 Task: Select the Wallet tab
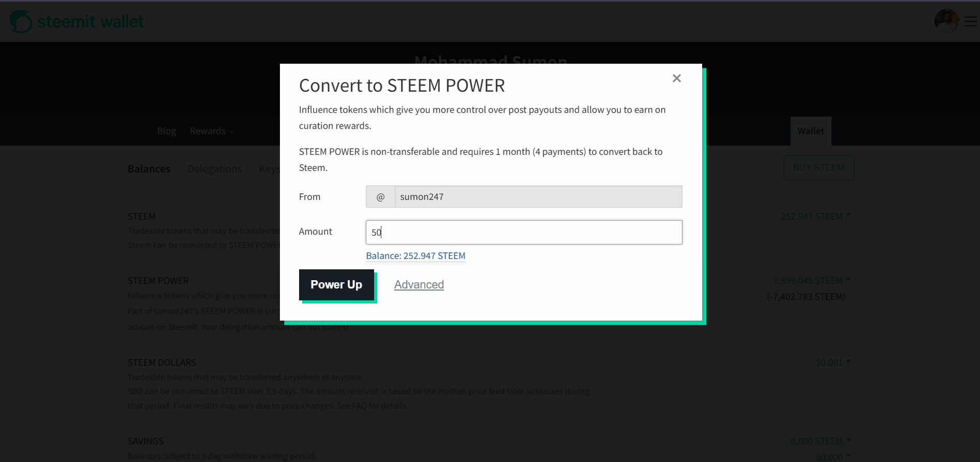point(811,131)
